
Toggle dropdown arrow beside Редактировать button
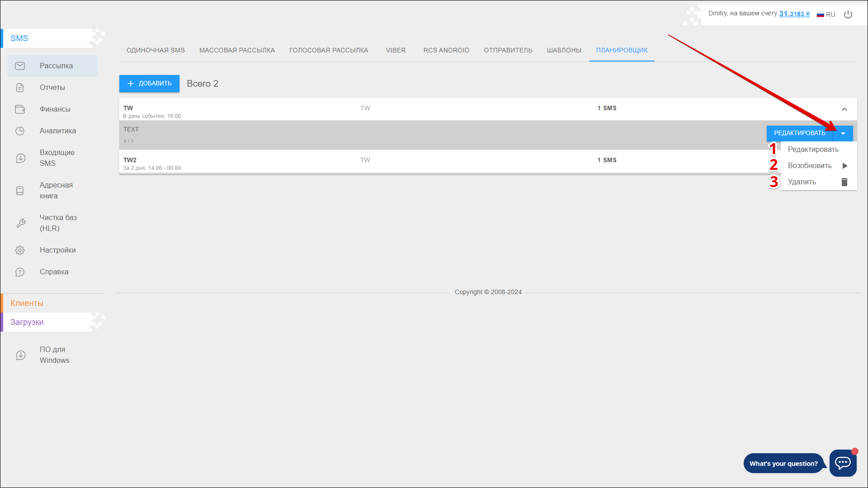tap(843, 133)
